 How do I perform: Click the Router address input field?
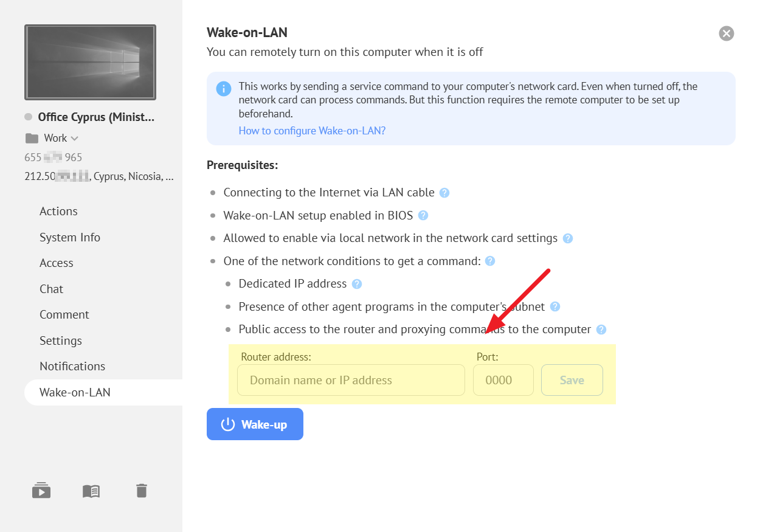pyautogui.click(x=351, y=380)
